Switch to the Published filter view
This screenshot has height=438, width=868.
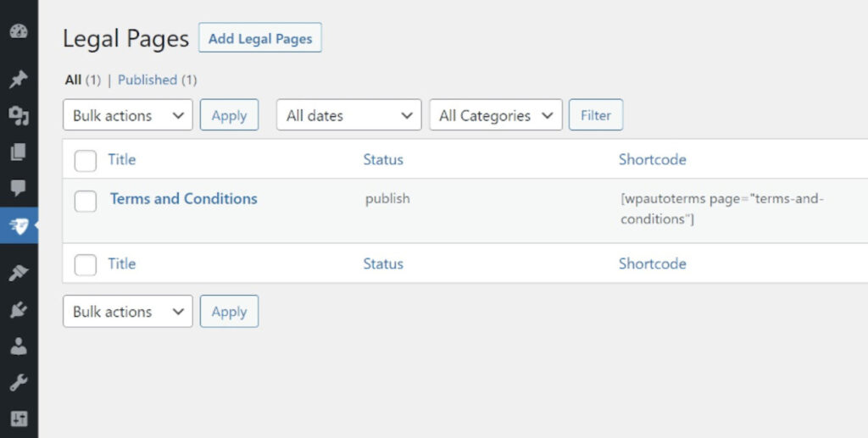[x=147, y=80]
